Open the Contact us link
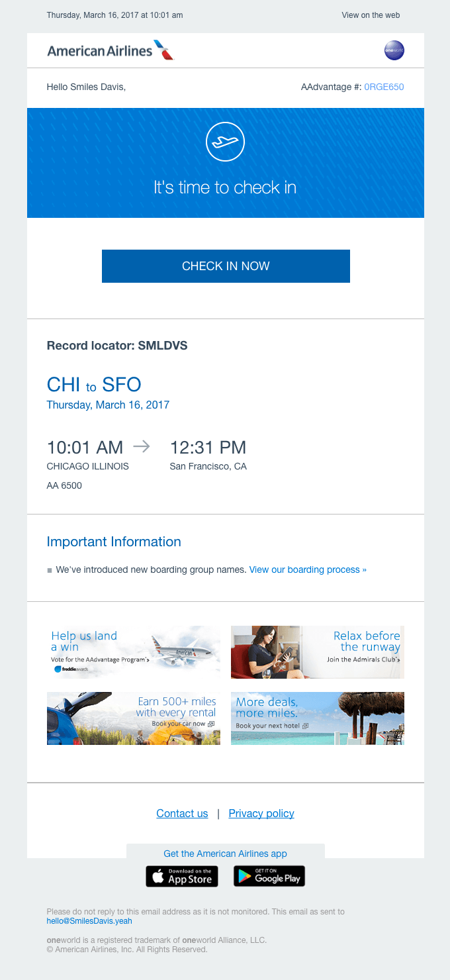 coord(182,813)
